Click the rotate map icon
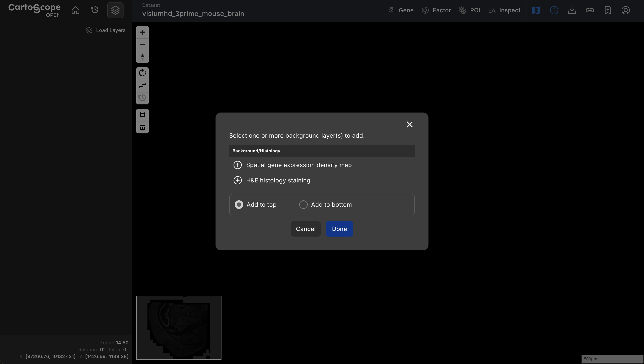644x364 pixels. point(142,73)
